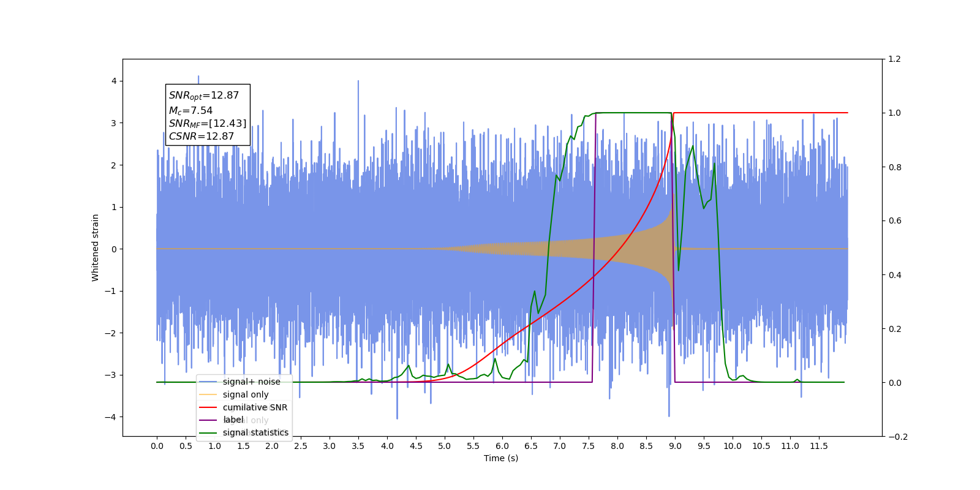Click the 1.2 tick on right axis
Screen dimensions: 980x490
tap(894, 59)
